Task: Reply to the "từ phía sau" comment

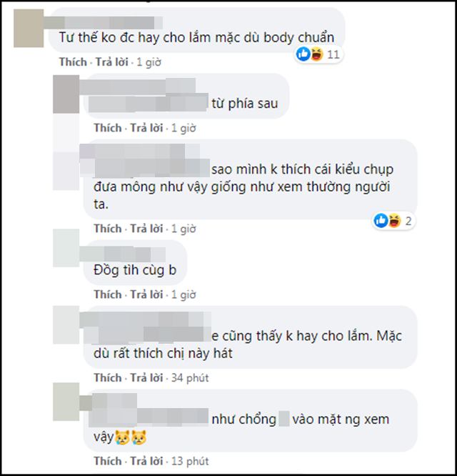Action: click(x=149, y=128)
